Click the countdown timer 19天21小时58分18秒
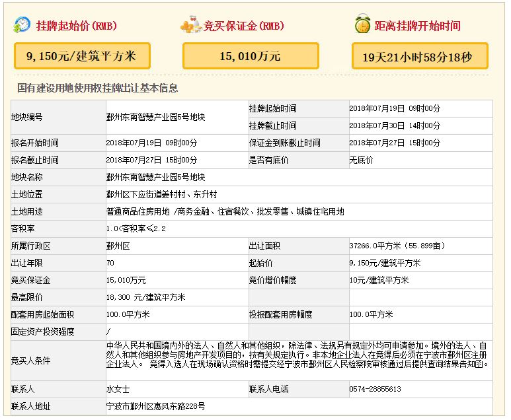511x420 pixels. (x=420, y=57)
